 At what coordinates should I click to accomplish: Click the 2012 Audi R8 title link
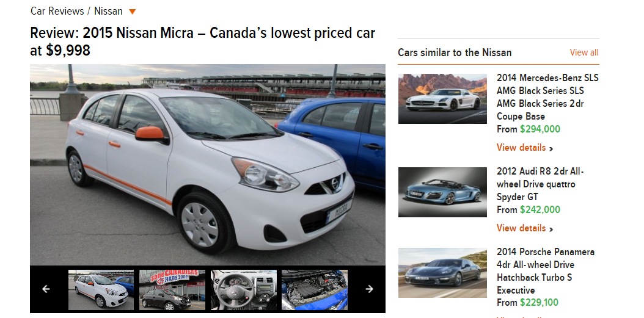coord(540,184)
